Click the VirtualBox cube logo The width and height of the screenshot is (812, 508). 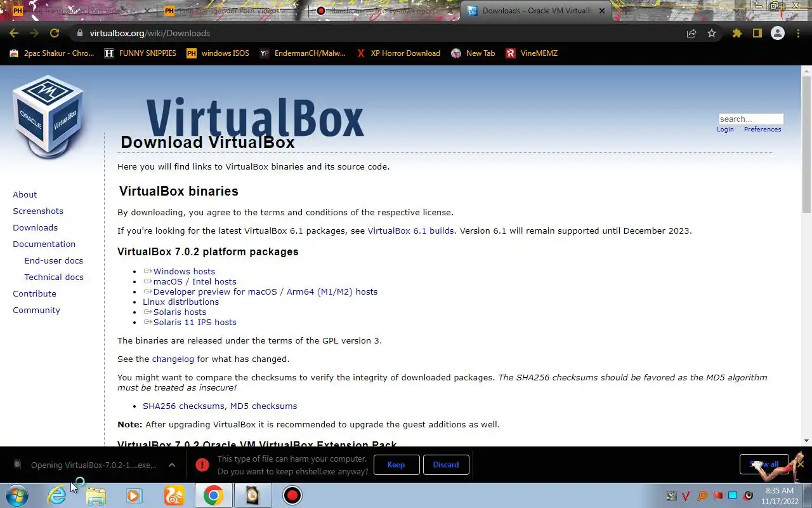[48, 117]
